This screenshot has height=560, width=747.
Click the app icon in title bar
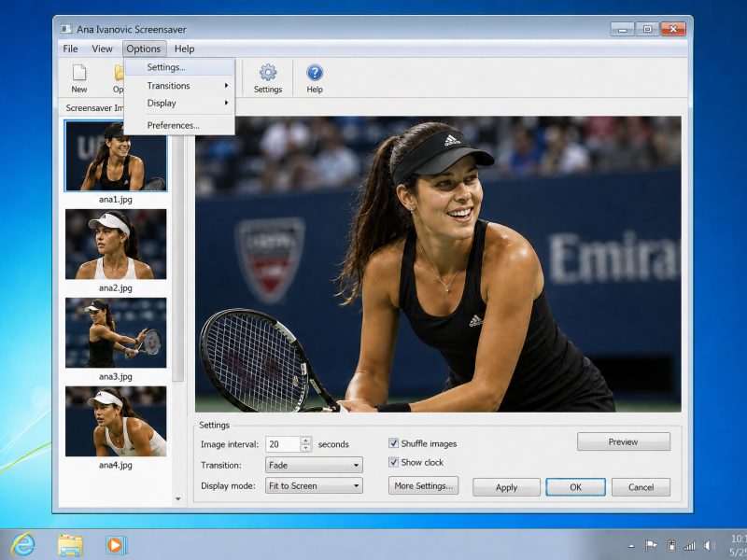66,29
